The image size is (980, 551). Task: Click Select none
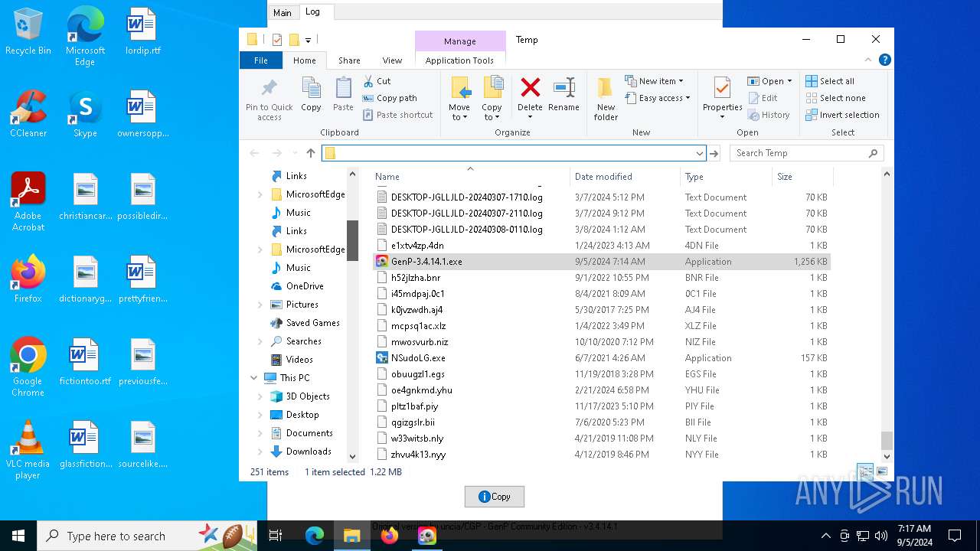(835, 98)
